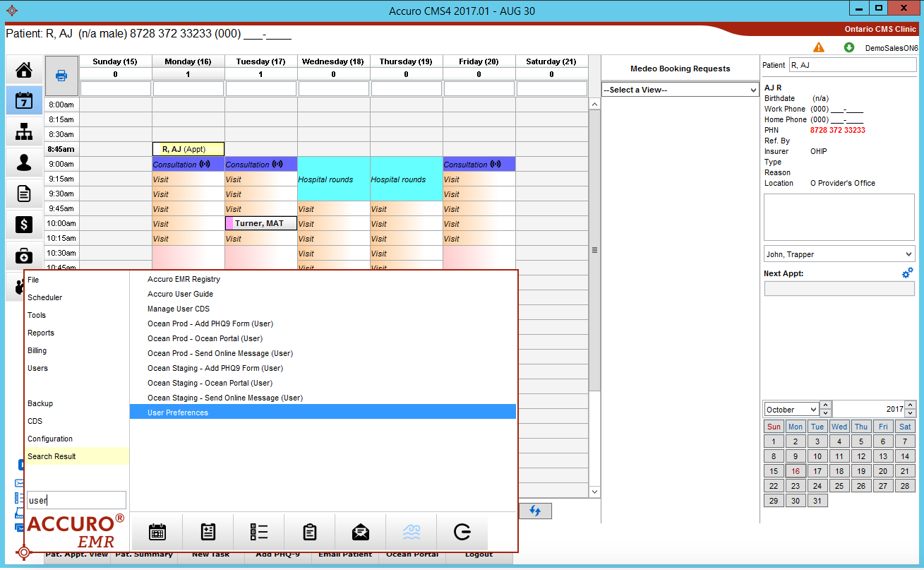Pick day 18 in the mini calendar
924x570 pixels.
(839, 471)
